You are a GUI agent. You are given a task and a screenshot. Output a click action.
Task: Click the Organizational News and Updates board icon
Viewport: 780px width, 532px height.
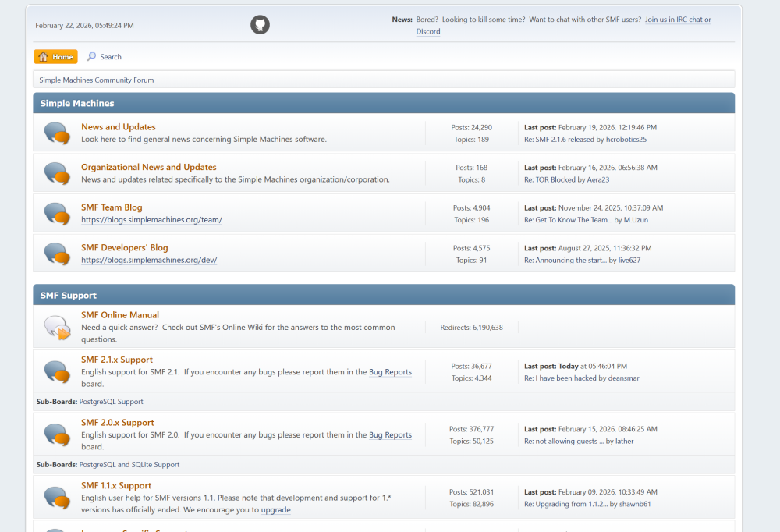57,173
